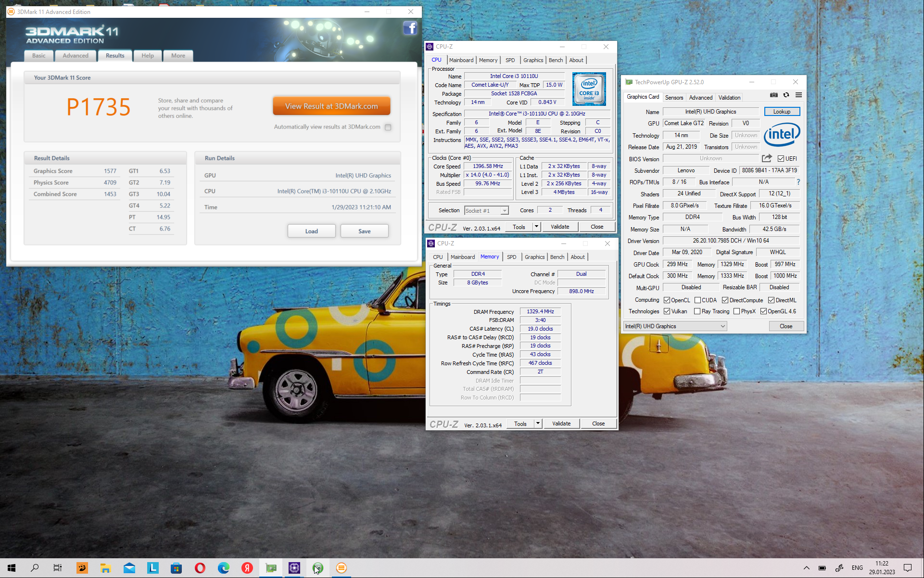Switch to Sensors tab in GPU-Z
This screenshot has width=924, height=578.
point(674,98)
